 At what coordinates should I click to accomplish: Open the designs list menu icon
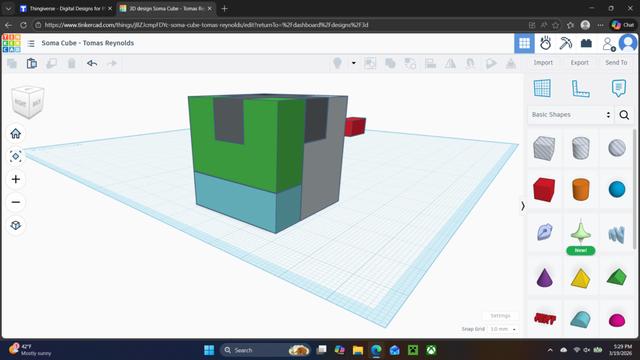(31, 43)
